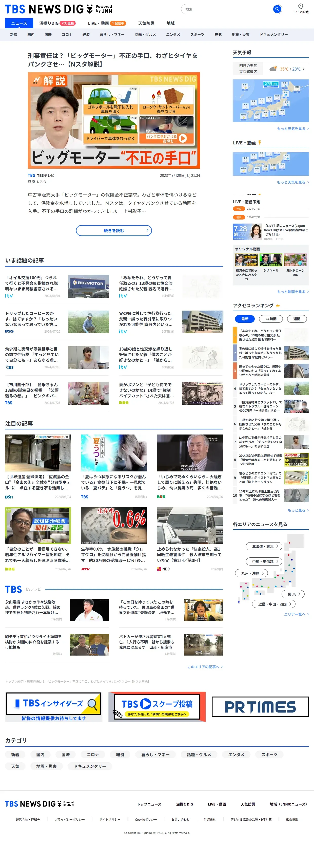Viewport: 314px width, 868px height.
Task: Follow the エリア一覧へ link
Action: pos(296,614)
